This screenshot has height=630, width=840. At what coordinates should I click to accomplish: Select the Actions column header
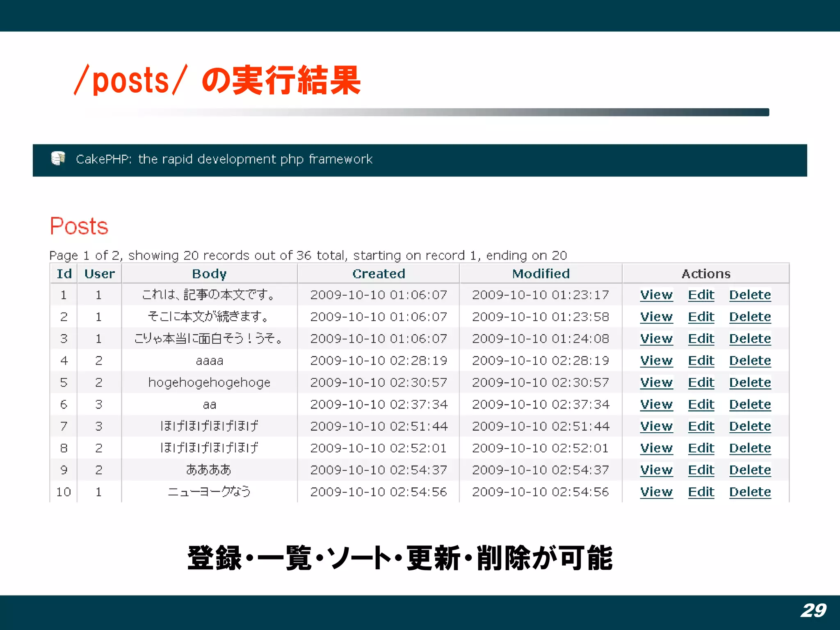tap(706, 274)
